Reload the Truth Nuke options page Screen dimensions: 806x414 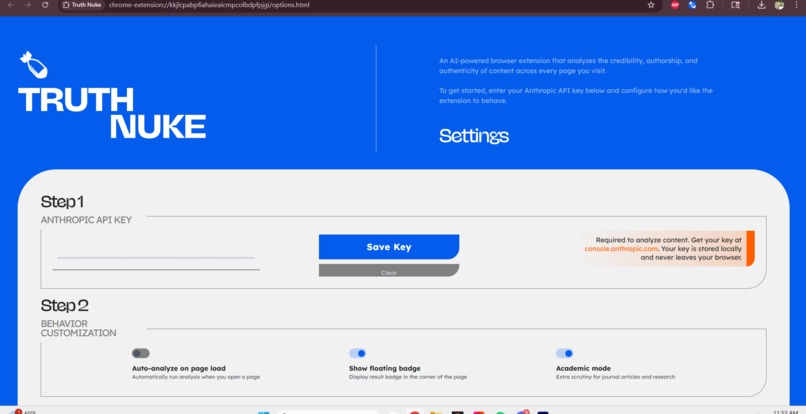[45, 5]
